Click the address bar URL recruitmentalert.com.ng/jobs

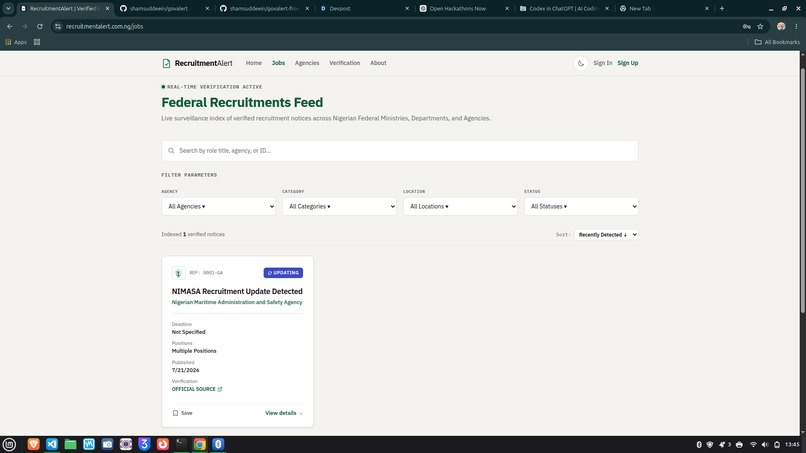104,26
